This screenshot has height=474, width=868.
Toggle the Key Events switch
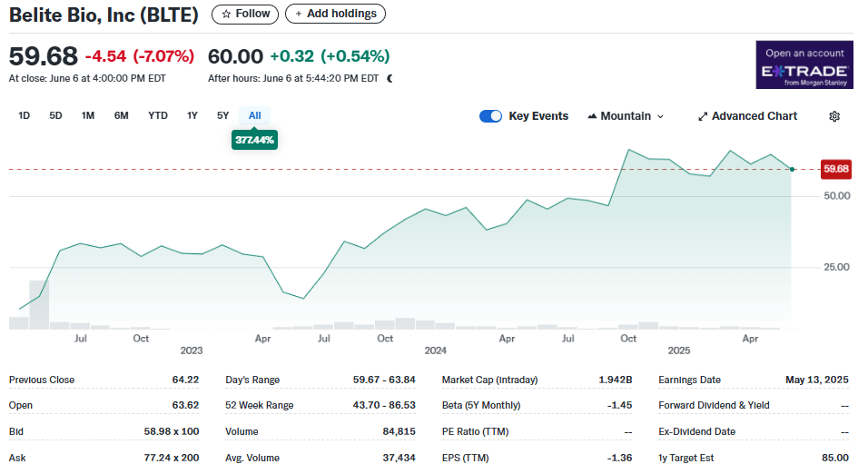(490, 116)
